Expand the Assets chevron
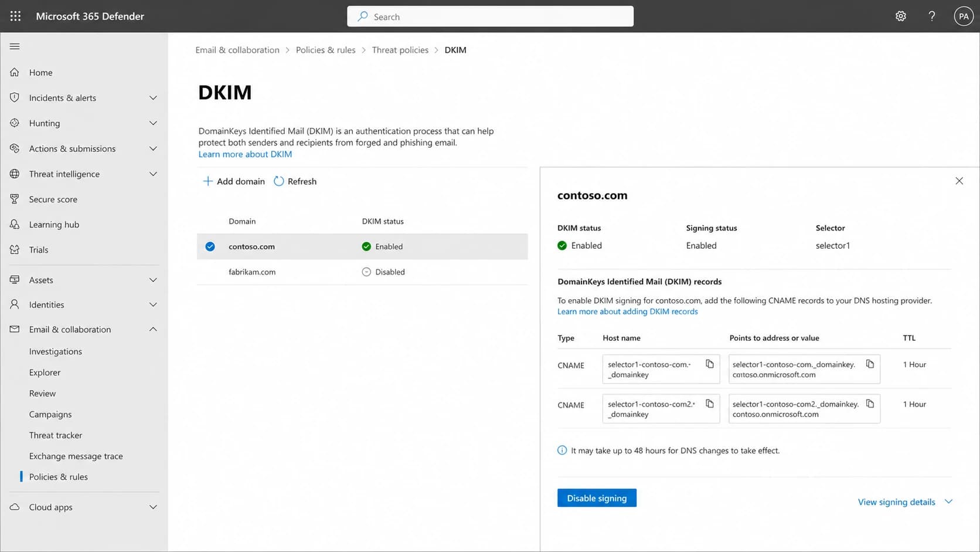This screenshot has width=980, height=552. (x=153, y=280)
